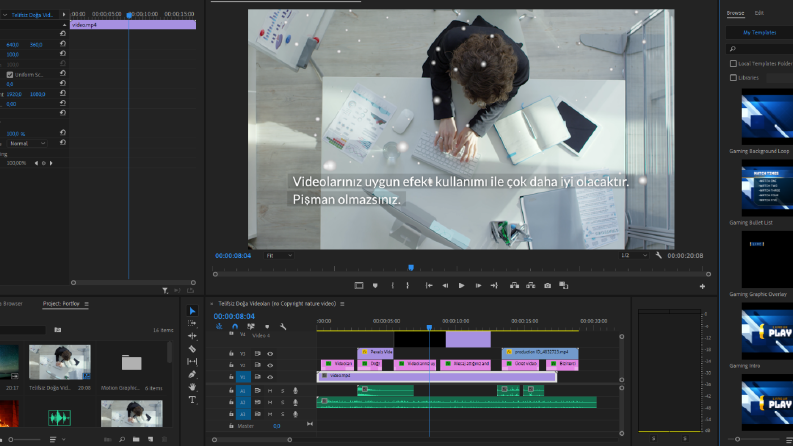Open the Media Browser tab
This screenshot has height=446, width=793.
coord(11,304)
